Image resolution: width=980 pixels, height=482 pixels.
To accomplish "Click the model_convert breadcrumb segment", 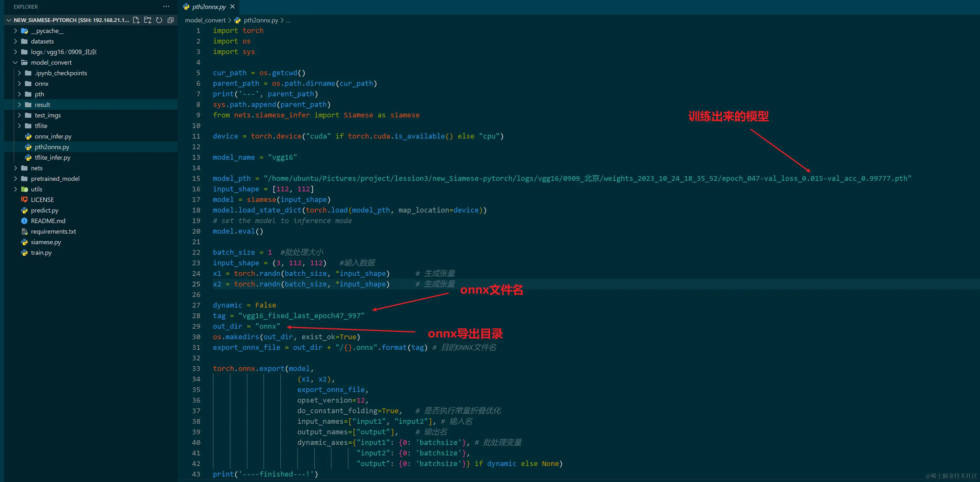I will (x=205, y=20).
